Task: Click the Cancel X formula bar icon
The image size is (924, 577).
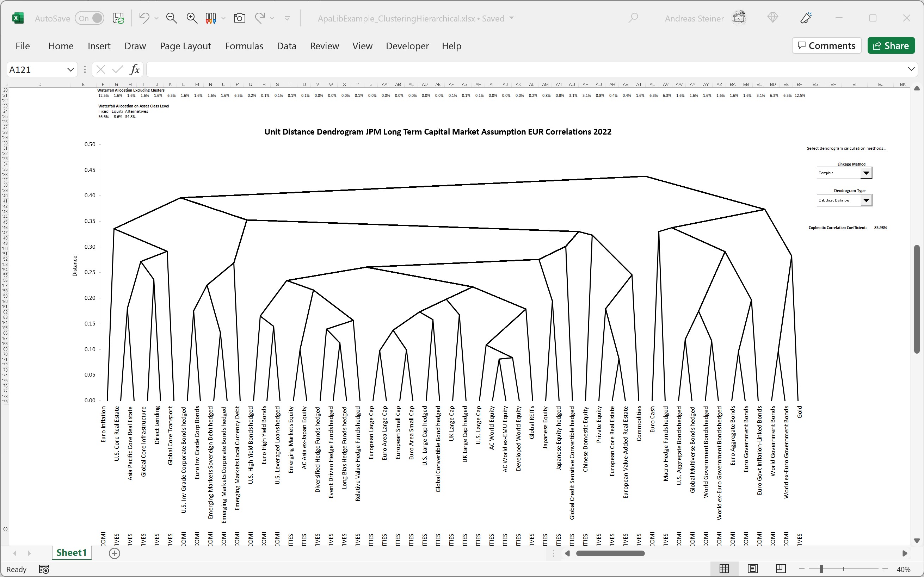Action: click(x=101, y=69)
